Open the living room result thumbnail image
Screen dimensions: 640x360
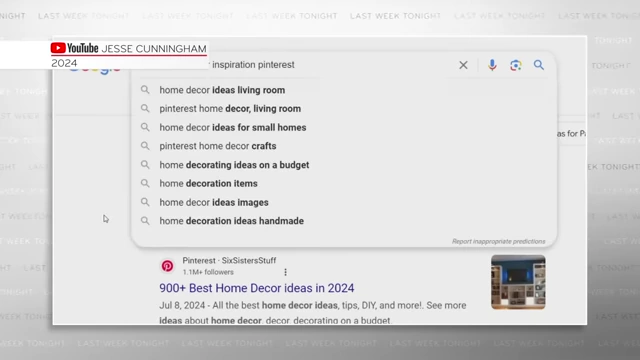[x=518, y=282]
